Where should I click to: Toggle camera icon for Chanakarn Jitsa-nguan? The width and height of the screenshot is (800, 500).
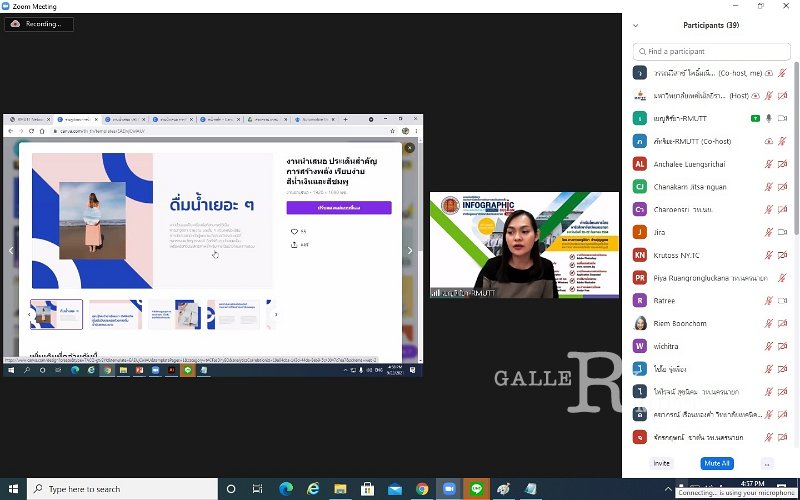coord(783,186)
